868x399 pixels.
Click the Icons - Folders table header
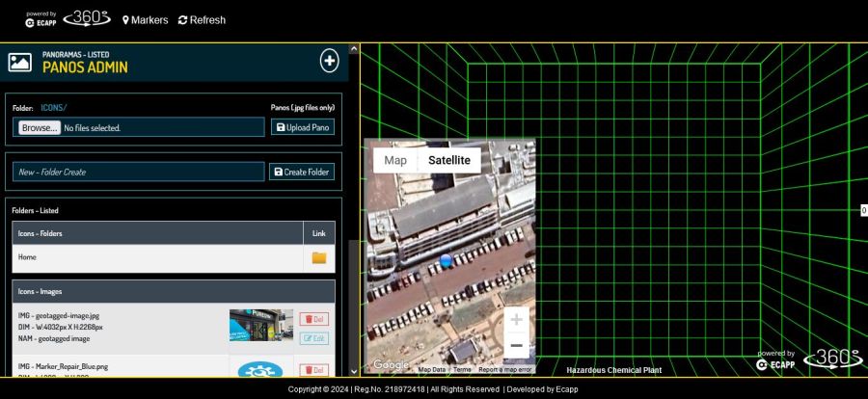158,233
